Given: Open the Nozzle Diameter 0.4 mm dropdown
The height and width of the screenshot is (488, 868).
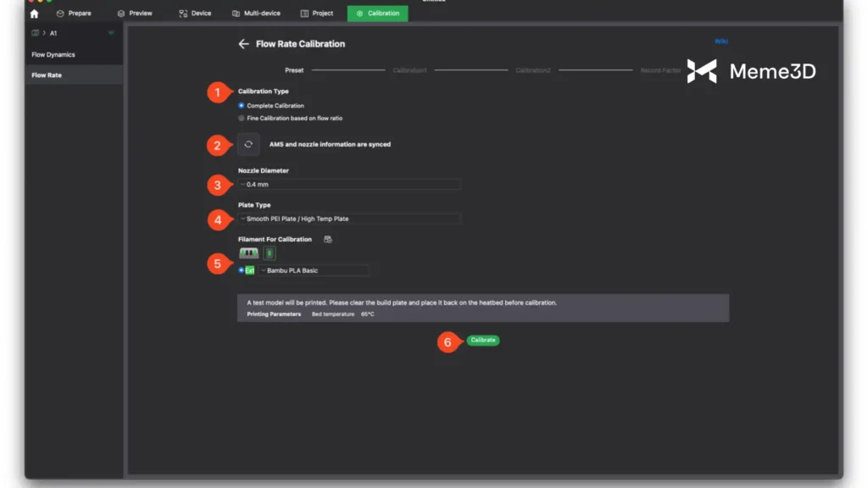Looking at the screenshot, I should click(x=349, y=184).
